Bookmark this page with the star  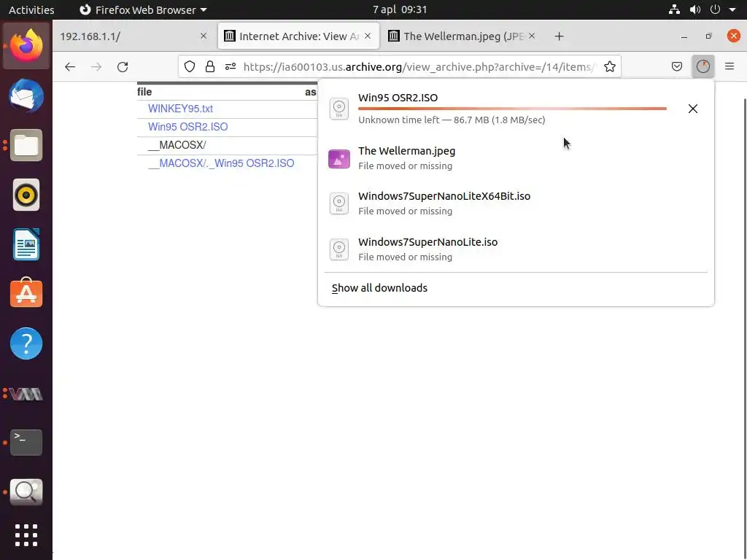609,66
